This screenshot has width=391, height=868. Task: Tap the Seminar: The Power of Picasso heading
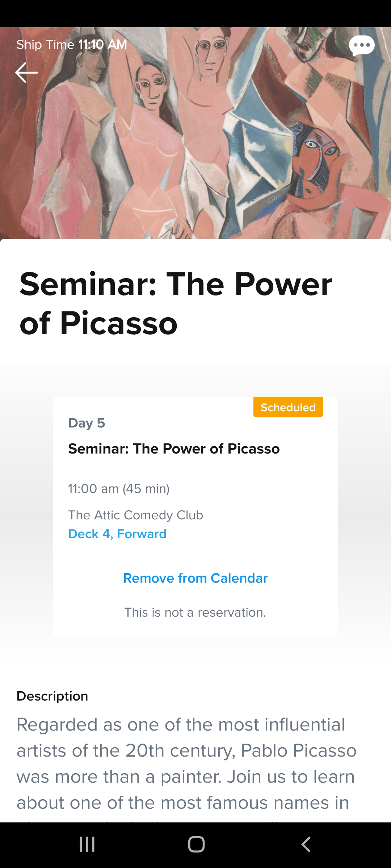point(176,303)
